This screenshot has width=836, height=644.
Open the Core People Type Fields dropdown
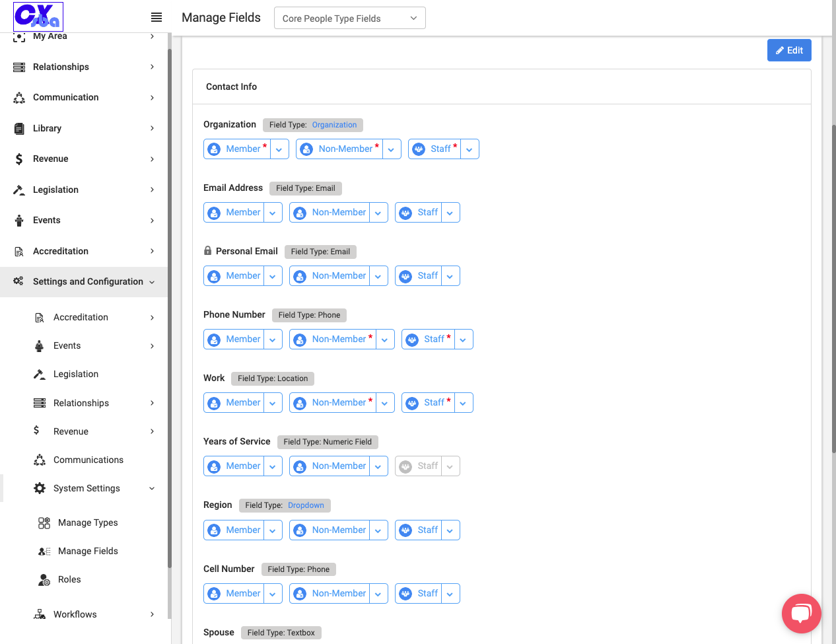(350, 18)
